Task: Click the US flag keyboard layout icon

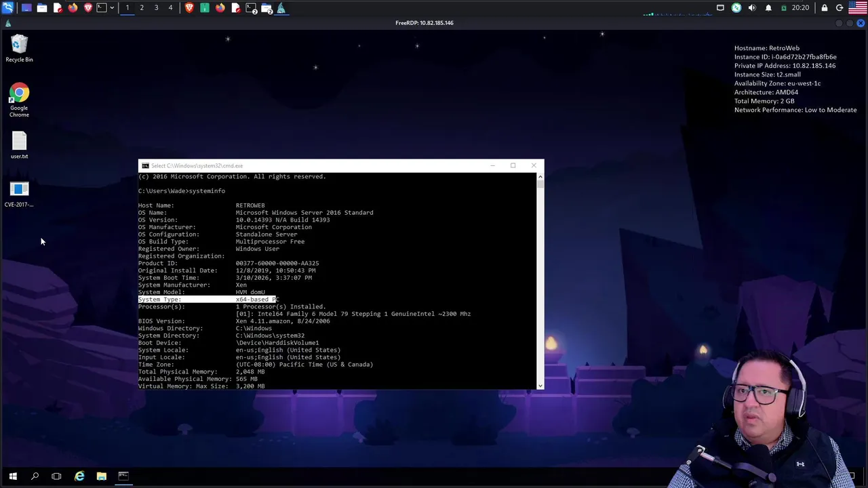Action: (x=858, y=7)
